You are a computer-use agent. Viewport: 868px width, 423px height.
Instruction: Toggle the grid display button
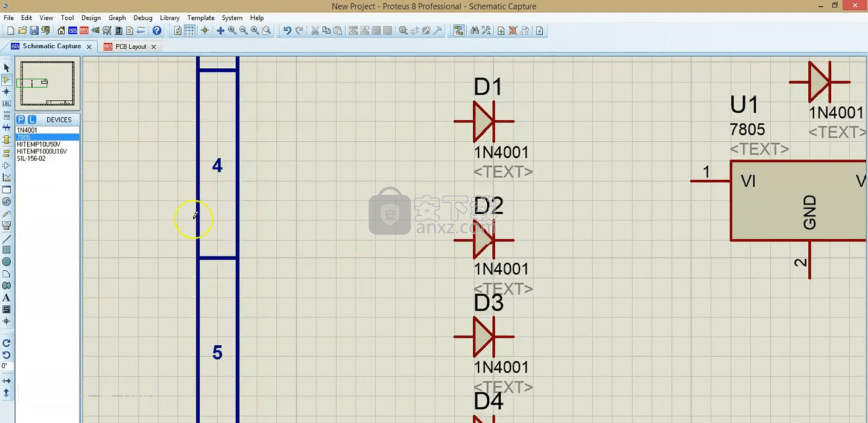pyautogui.click(x=189, y=31)
